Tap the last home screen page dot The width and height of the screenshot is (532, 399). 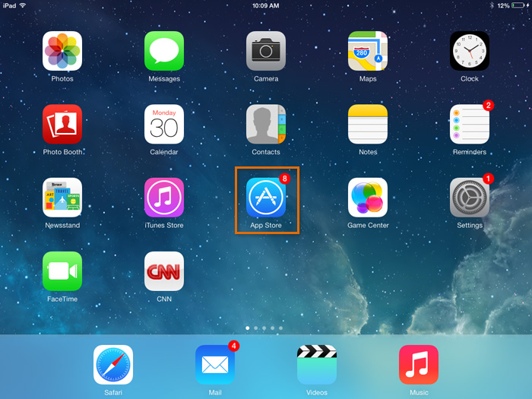pyautogui.click(x=280, y=328)
